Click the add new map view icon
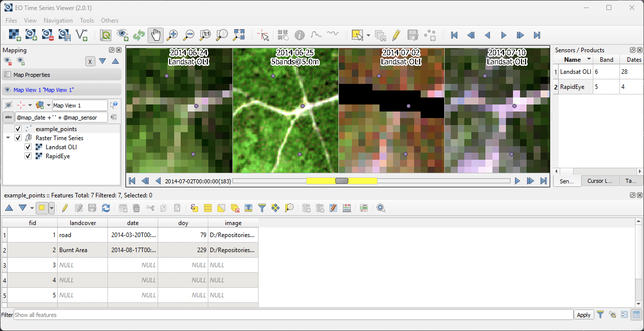 122,35
